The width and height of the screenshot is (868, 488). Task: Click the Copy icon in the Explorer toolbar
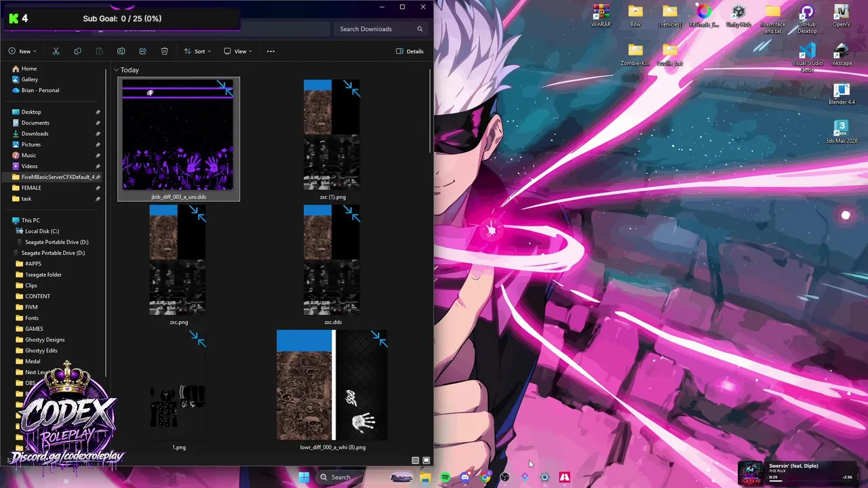[77, 52]
